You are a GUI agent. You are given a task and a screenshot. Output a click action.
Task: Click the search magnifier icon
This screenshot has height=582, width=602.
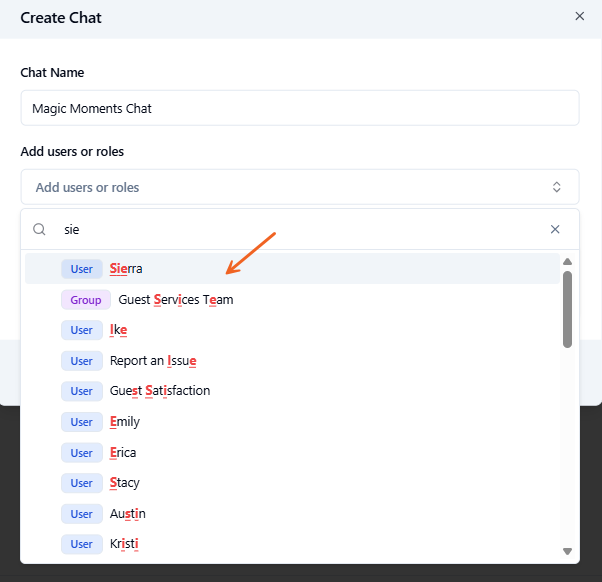pos(40,229)
